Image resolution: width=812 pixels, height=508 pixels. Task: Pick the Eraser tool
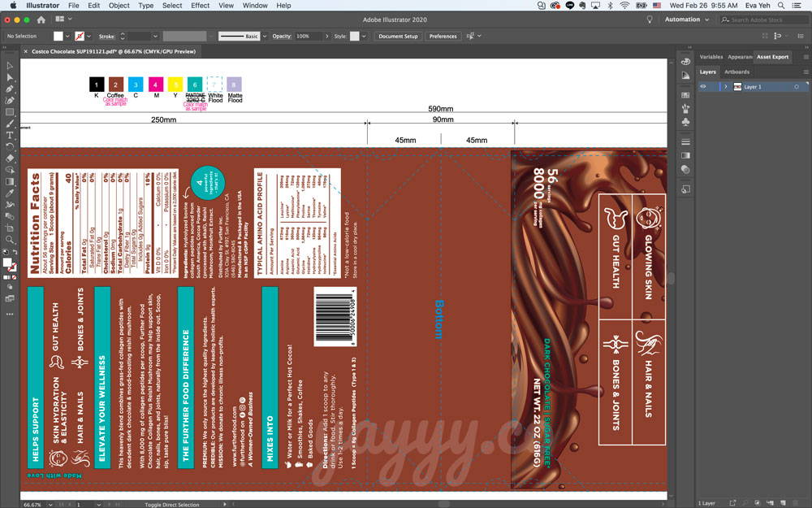[x=9, y=158]
